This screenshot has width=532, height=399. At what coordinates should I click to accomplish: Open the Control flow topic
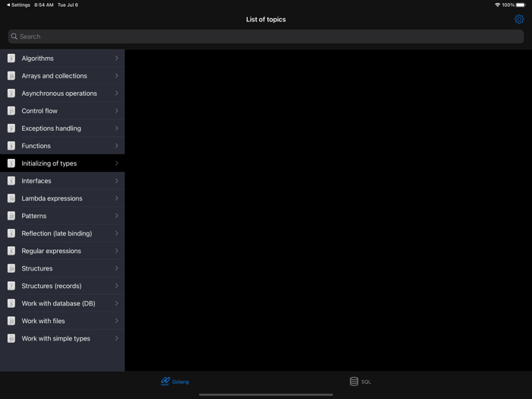point(62,111)
